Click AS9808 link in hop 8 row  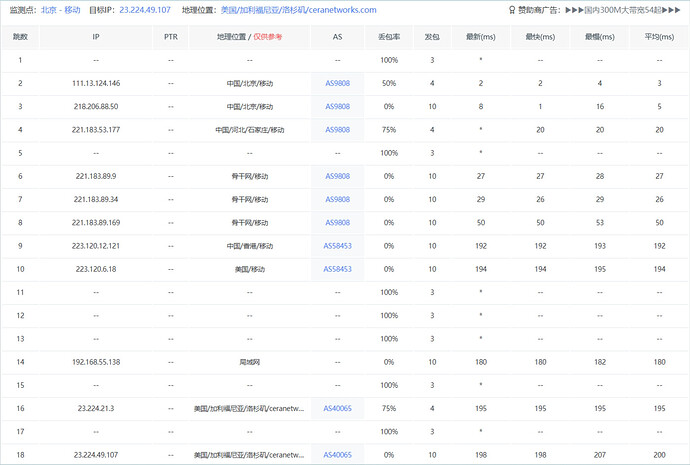(338, 223)
